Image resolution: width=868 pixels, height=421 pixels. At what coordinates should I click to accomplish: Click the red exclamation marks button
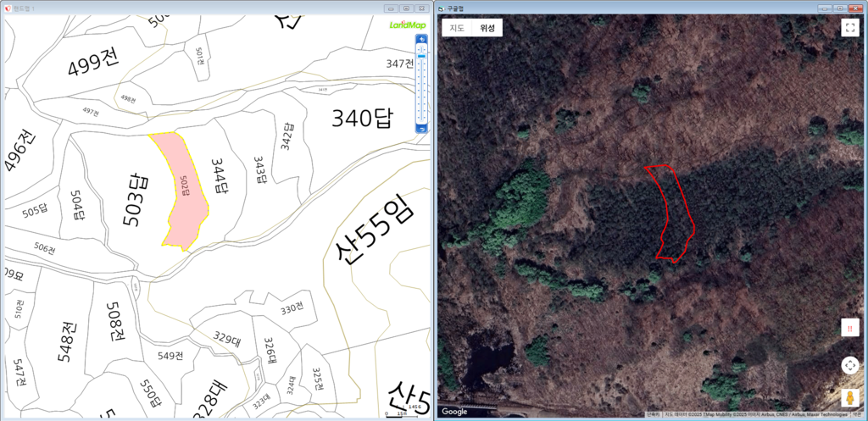[849, 328]
